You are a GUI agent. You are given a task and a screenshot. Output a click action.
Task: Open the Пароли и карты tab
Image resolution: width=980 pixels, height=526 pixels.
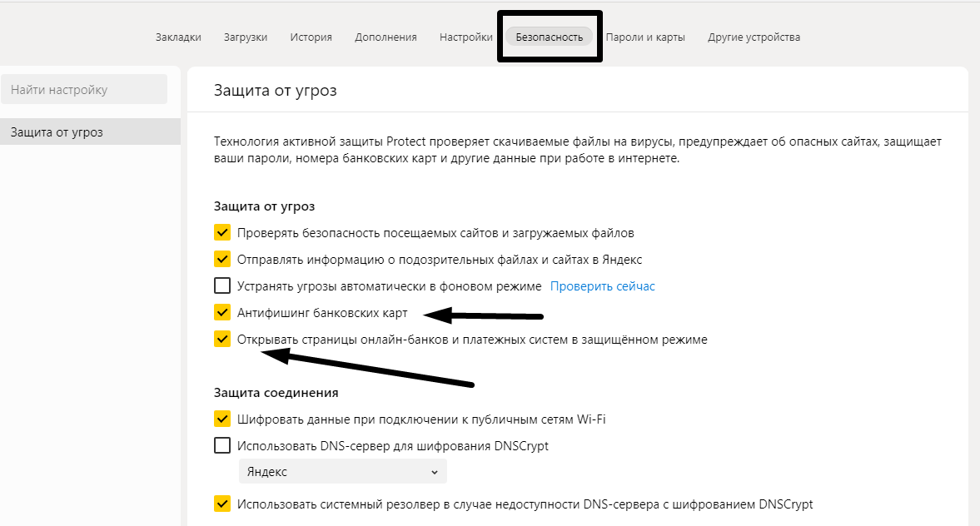click(645, 37)
